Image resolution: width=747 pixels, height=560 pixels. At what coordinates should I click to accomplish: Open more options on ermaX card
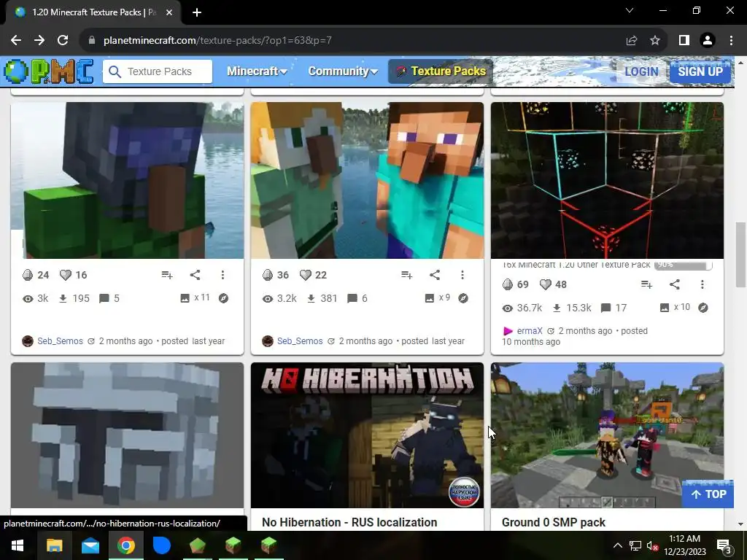coord(703,284)
